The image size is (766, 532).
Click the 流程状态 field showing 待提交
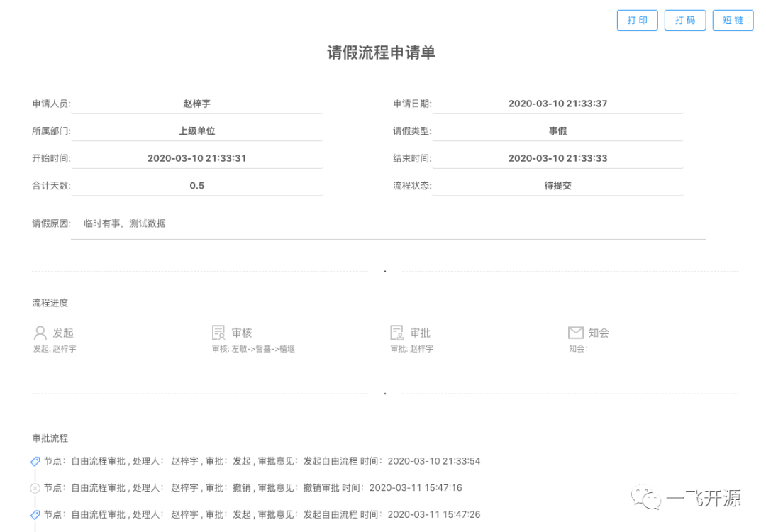pos(557,186)
